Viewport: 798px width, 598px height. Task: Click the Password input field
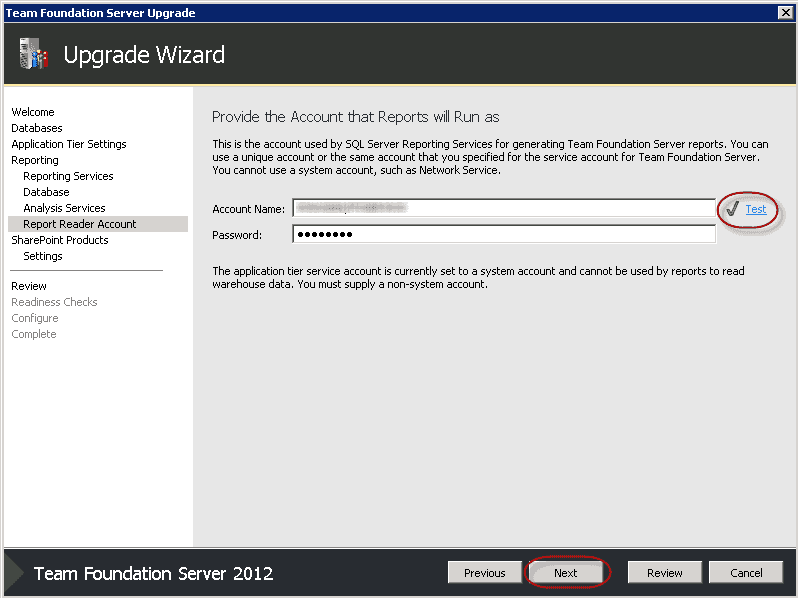coord(503,235)
